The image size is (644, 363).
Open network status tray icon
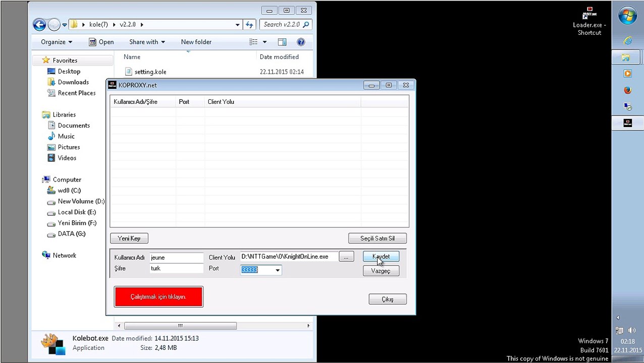pyautogui.click(x=619, y=331)
